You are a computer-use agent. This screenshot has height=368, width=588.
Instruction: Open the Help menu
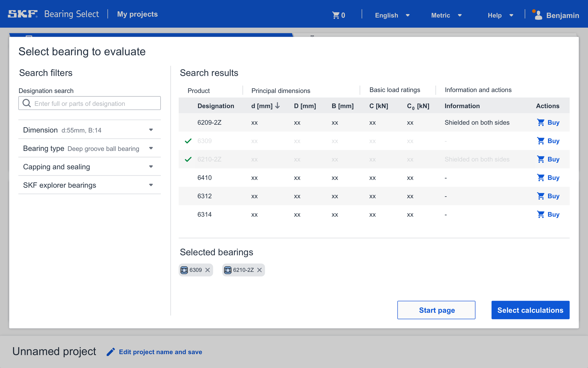point(500,15)
